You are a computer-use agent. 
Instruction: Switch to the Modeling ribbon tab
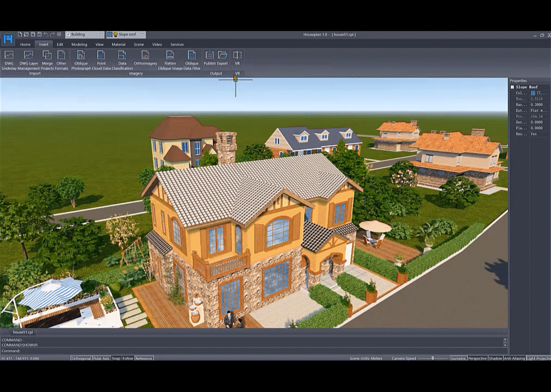[79, 44]
